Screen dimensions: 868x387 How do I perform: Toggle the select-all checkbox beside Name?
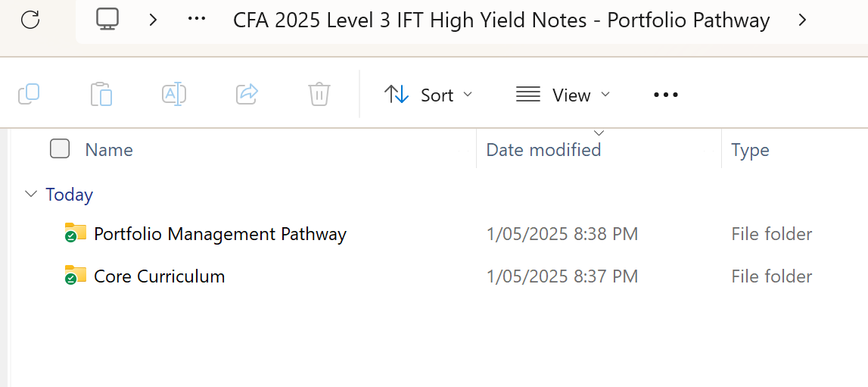point(60,149)
